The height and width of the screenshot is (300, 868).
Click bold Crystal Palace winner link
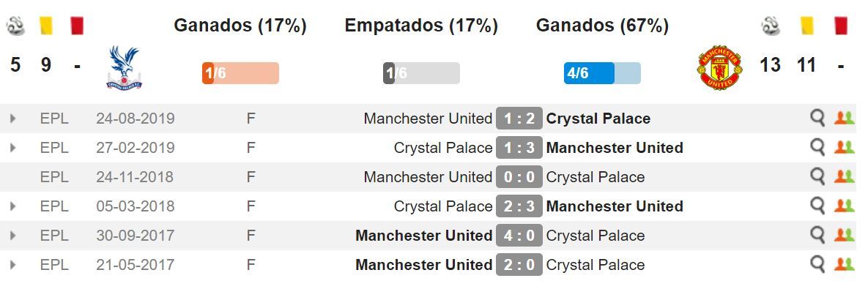[x=598, y=119]
